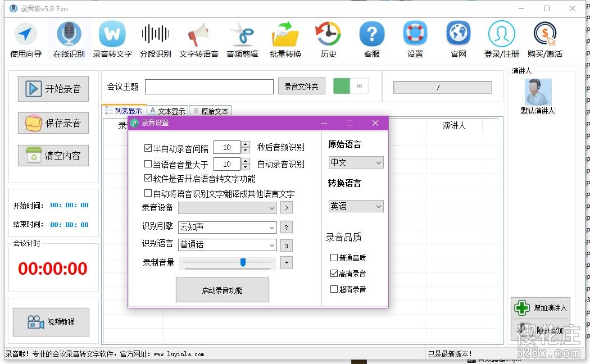The image size is (590, 364).
Task: Click the 3 button beside 识别语言
Action: coord(287,245)
